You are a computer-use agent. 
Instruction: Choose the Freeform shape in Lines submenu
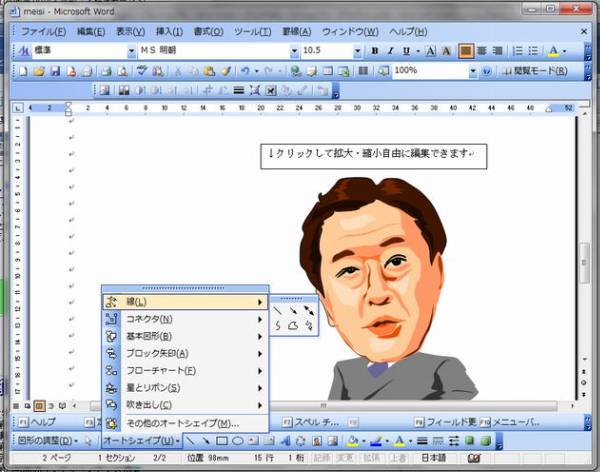coord(293,326)
